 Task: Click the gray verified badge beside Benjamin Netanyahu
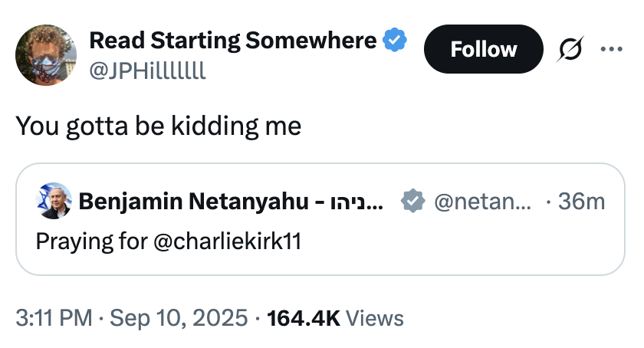[x=413, y=202]
